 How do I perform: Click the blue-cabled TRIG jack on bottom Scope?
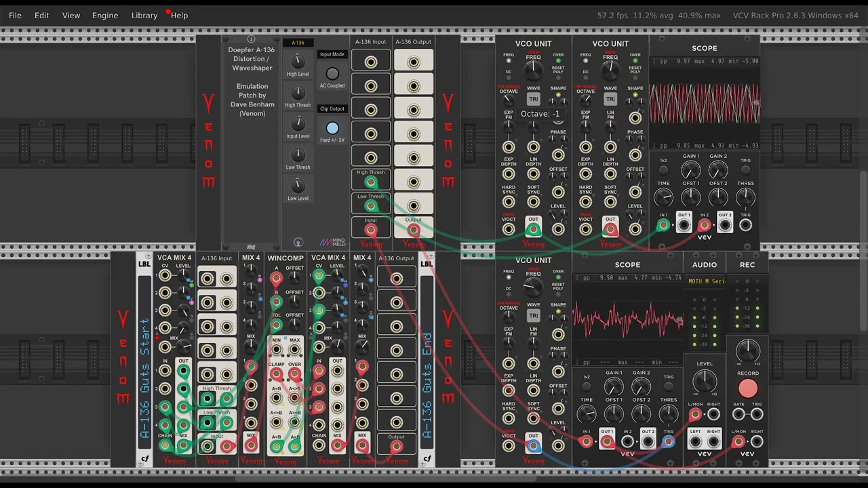tap(669, 441)
